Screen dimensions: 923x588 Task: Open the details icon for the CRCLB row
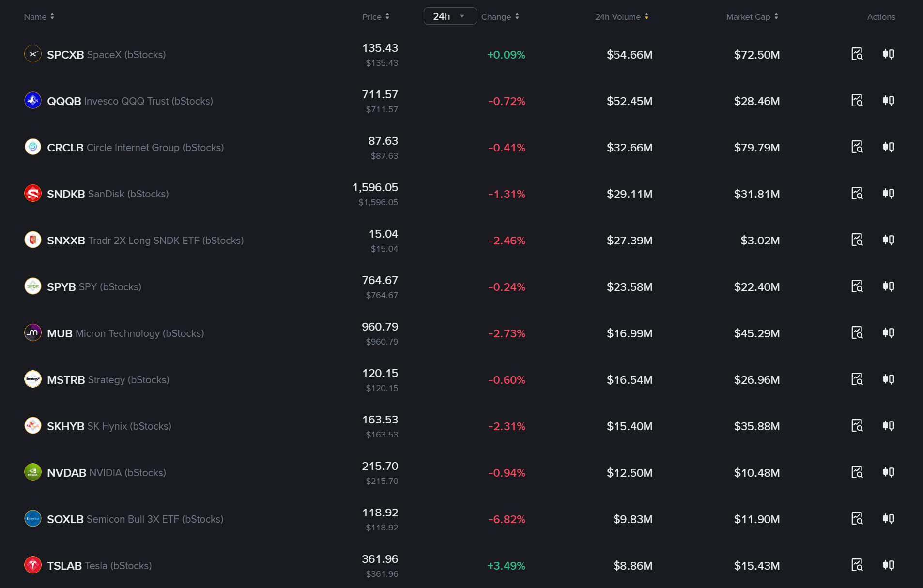tap(857, 147)
